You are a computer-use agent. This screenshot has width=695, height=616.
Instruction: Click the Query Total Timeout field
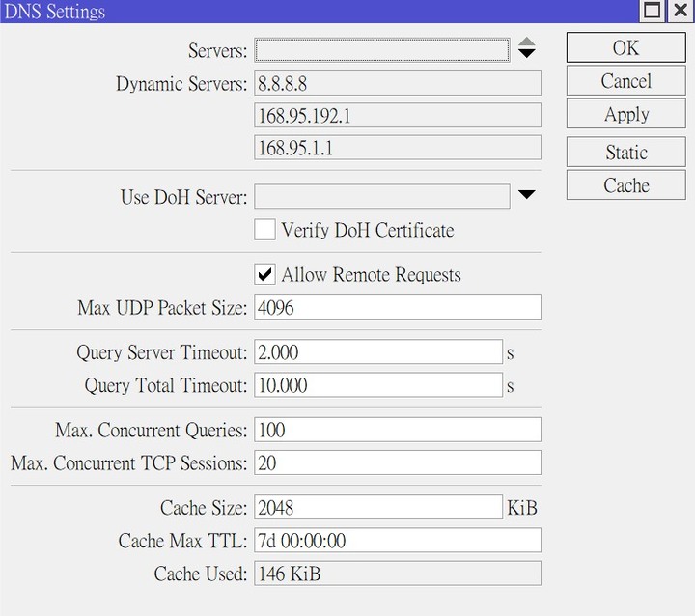(378, 384)
